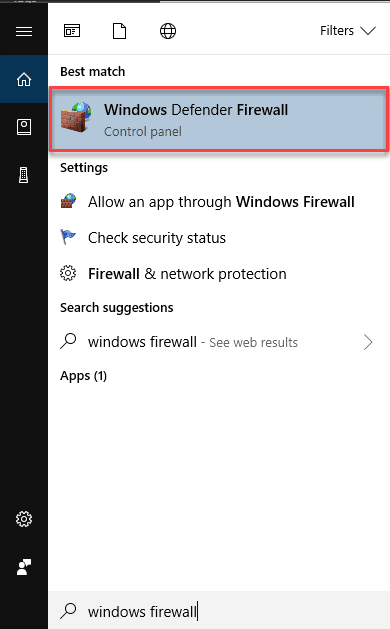Screen dimensions: 390x629
Task: Open the Filters dropdown
Action: [347, 31]
